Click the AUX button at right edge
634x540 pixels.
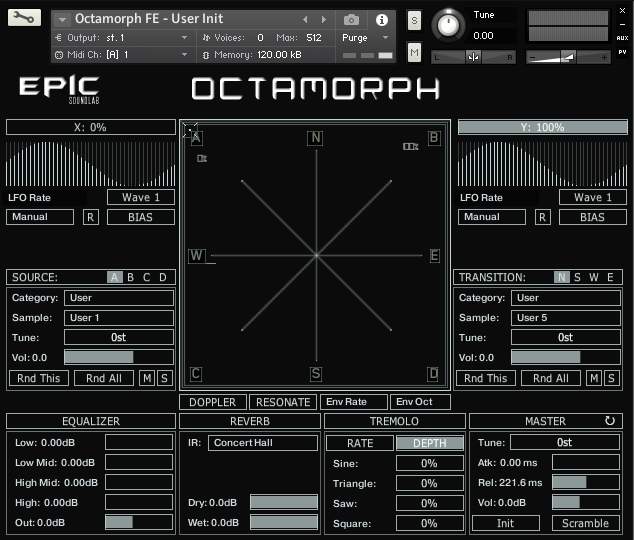click(622, 38)
